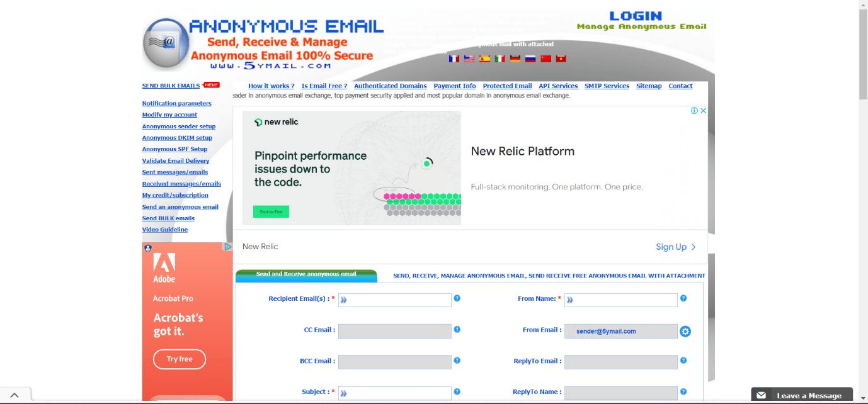Click the envelope icon on Leave a Message

[762, 395]
